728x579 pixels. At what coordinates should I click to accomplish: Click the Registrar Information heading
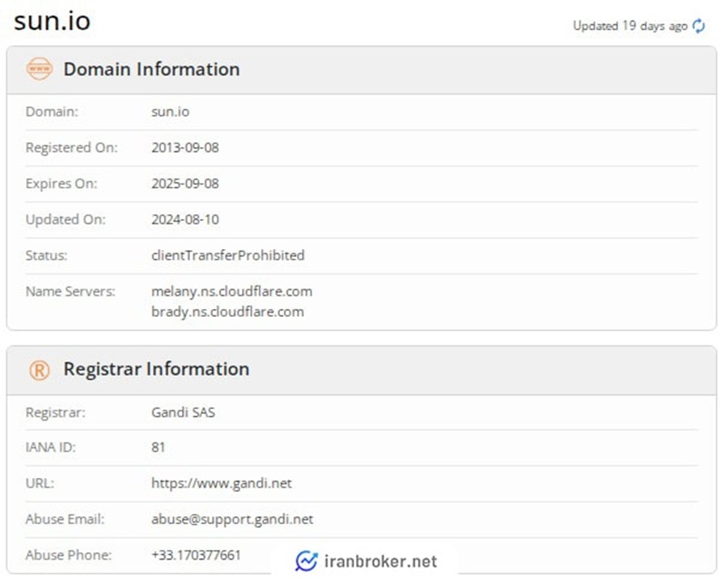[x=156, y=369]
